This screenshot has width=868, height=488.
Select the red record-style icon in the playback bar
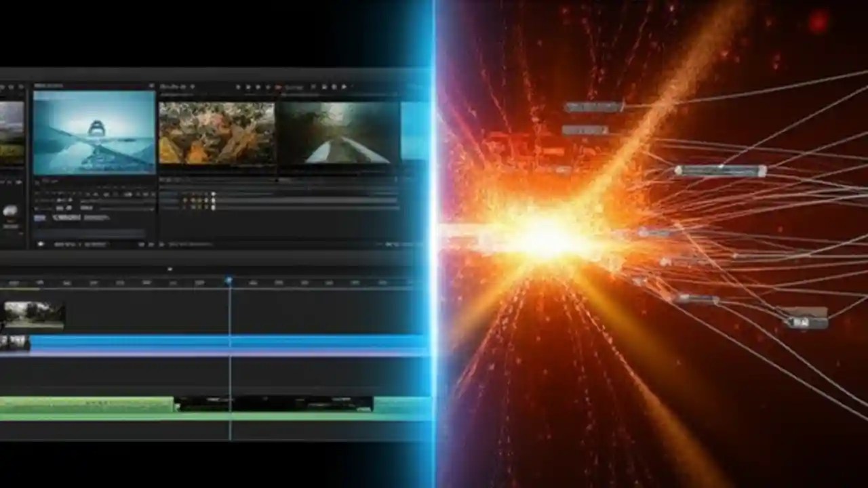(x=280, y=87)
